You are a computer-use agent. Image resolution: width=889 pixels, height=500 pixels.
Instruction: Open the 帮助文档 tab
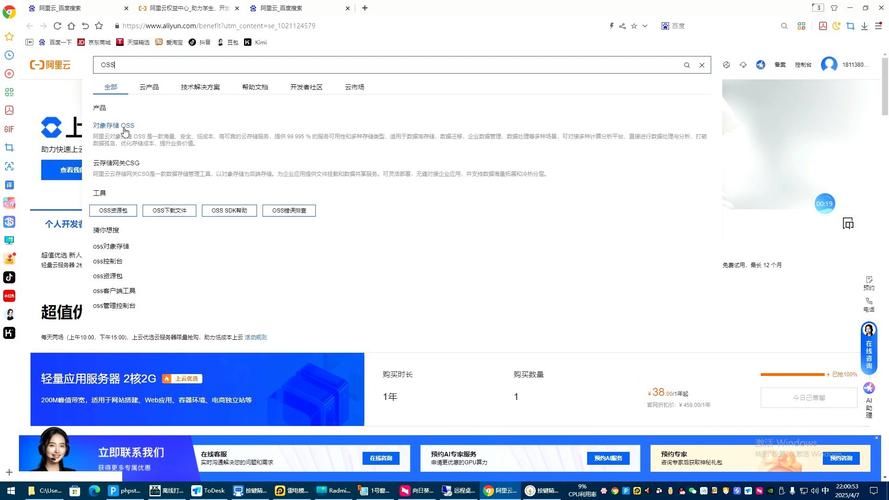(x=255, y=87)
